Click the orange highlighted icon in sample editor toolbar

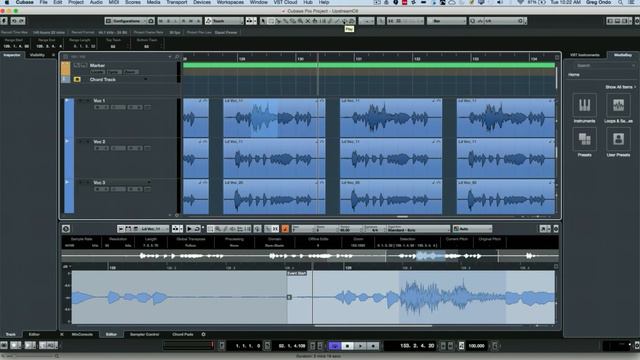(285, 229)
